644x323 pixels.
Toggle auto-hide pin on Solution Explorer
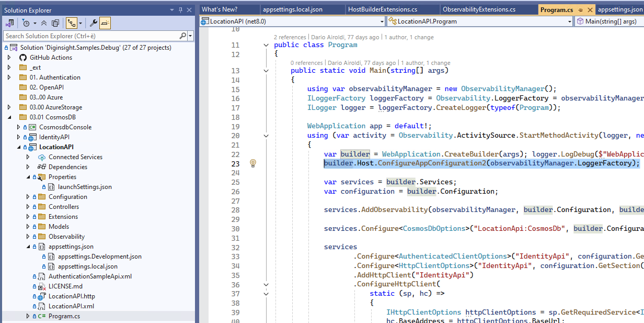[x=180, y=10]
